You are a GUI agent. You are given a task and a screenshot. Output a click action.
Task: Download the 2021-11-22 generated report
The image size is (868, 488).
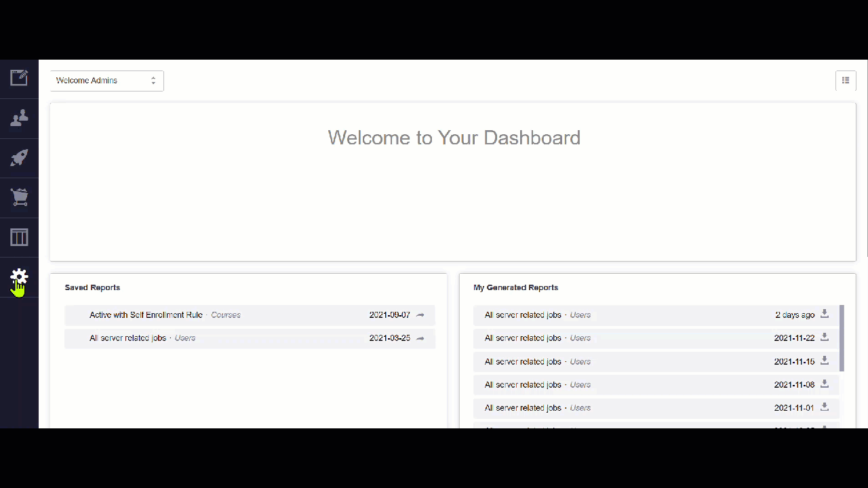825,337
